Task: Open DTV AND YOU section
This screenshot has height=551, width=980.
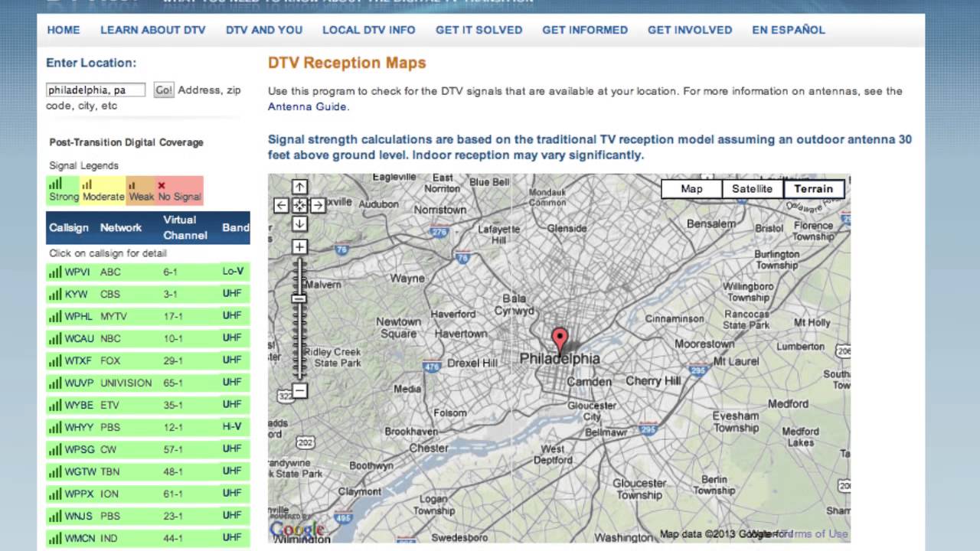Action: [x=264, y=30]
